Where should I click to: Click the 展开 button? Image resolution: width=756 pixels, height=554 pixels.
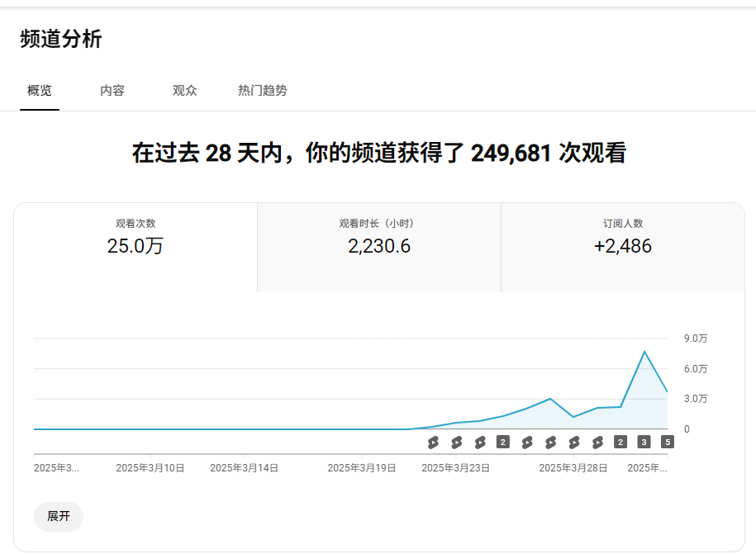(x=59, y=516)
